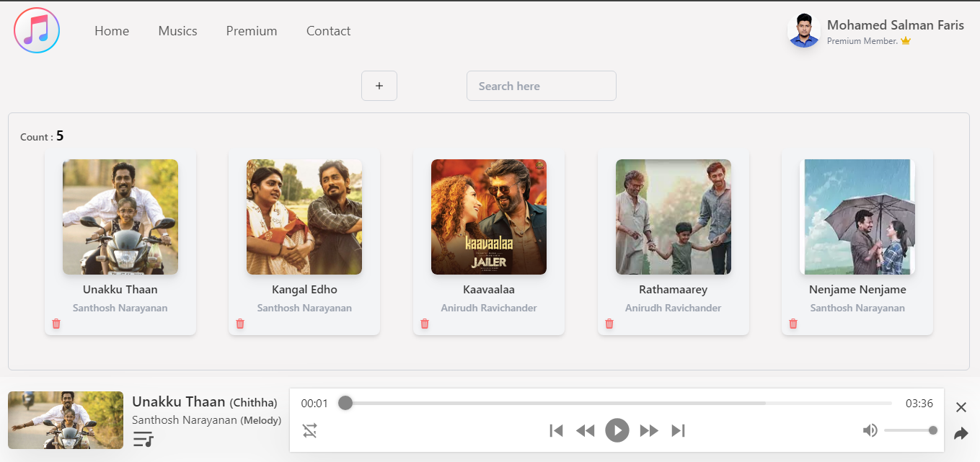Open the Home menu item
980x462 pixels.
(112, 31)
